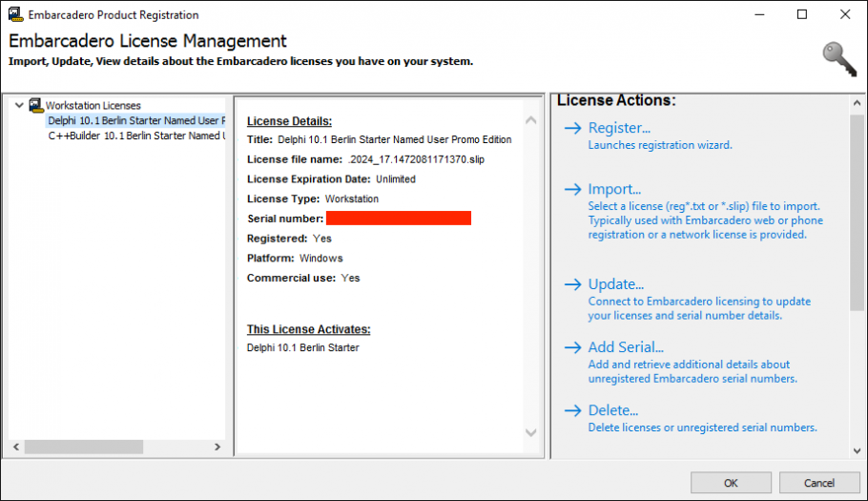Click the arrow icon beside Update

point(573,284)
